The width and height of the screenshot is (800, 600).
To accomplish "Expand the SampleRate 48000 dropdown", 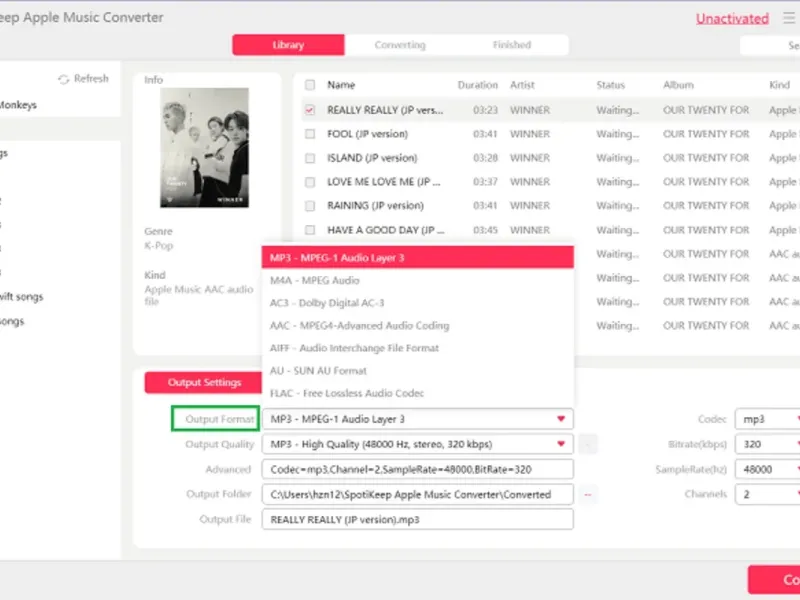I will click(x=767, y=469).
